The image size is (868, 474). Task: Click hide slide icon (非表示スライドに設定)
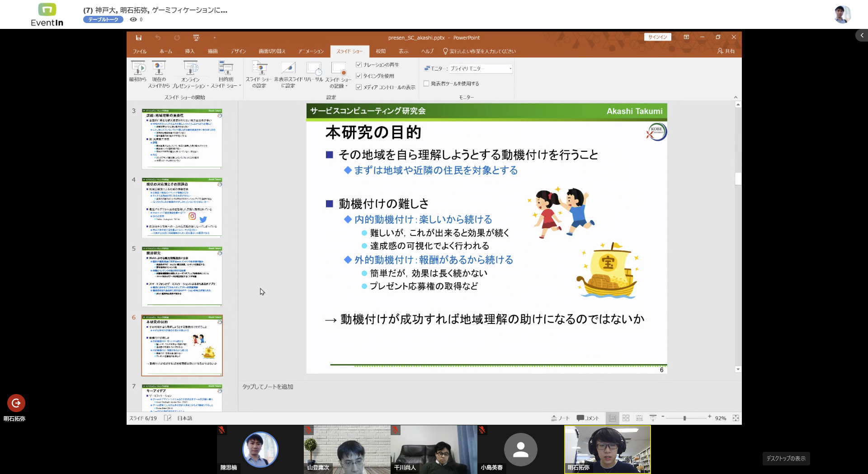288,69
